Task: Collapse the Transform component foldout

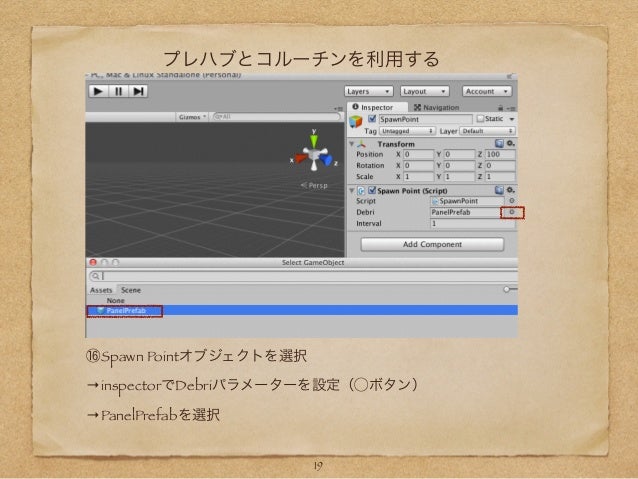Action: (x=352, y=144)
